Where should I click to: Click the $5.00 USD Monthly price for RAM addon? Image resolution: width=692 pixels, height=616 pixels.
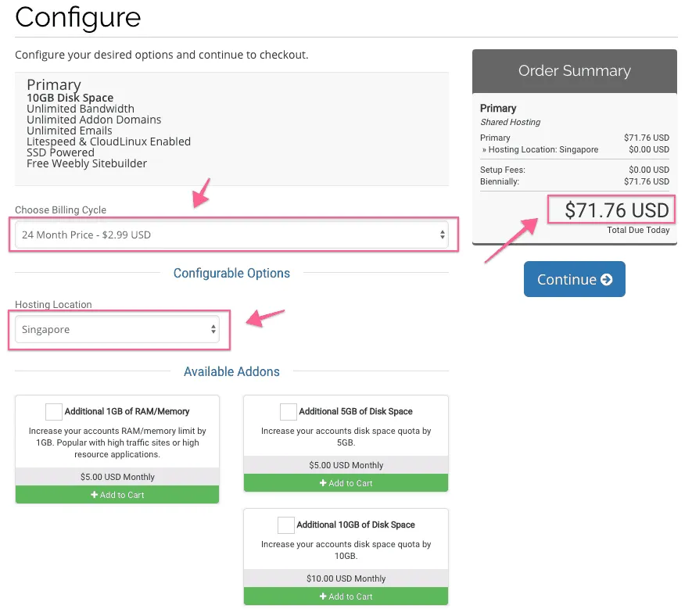tap(117, 477)
